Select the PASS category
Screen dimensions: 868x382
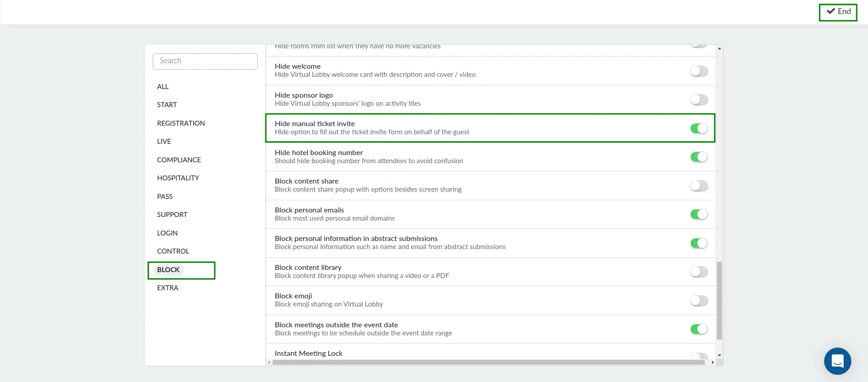pyautogui.click(x=165, y=197)
